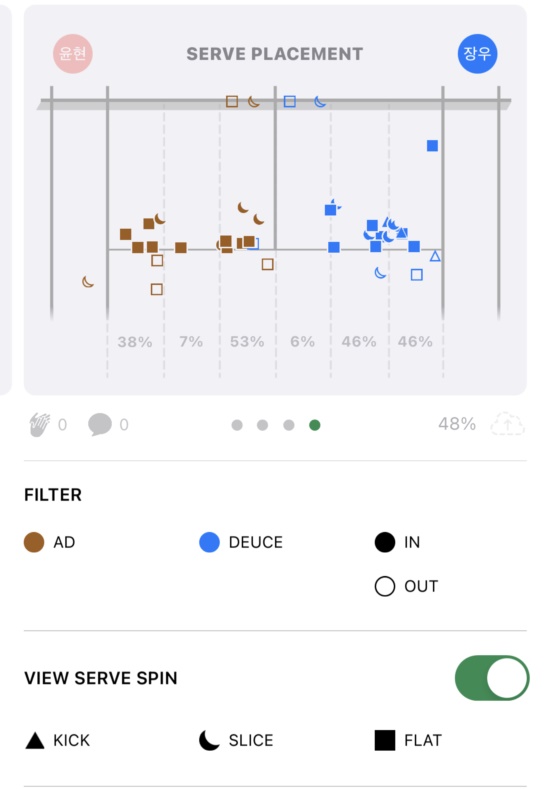Tap the SLICE crescent legend icon
Viewport: 550px width, 789px height.
[x=209, y=740]
